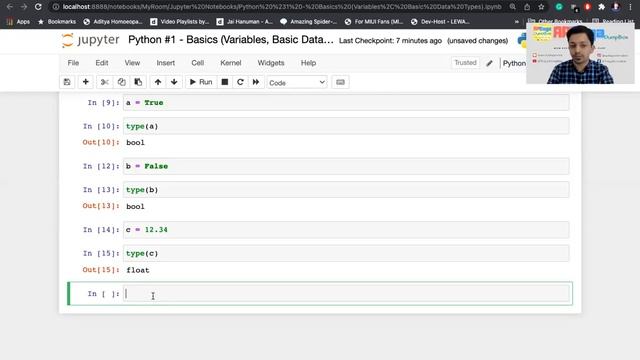Open the Widgets menu
The width and height of the screenshot is (640, 360).
coord(271,63)
